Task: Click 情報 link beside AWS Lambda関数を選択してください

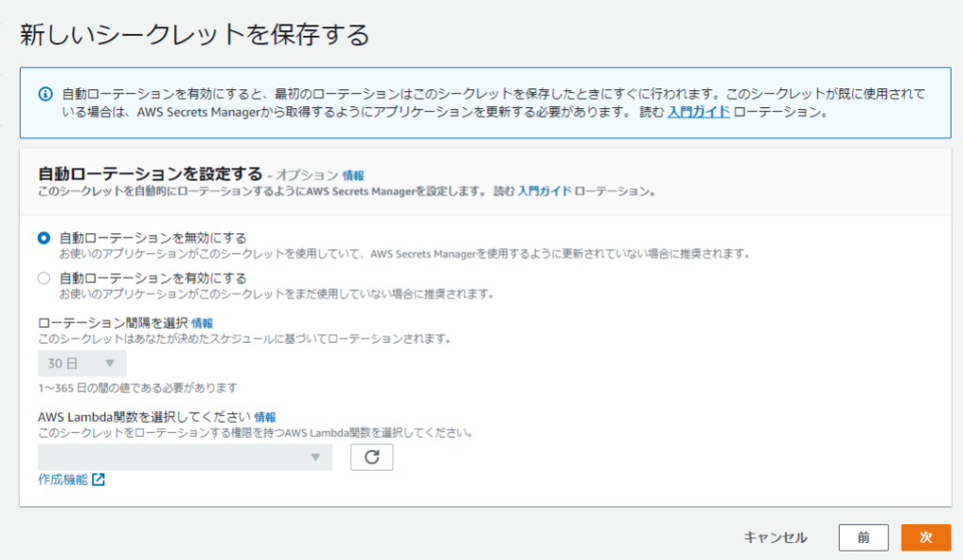Action: pyautogui.click(x=264, y=417)
